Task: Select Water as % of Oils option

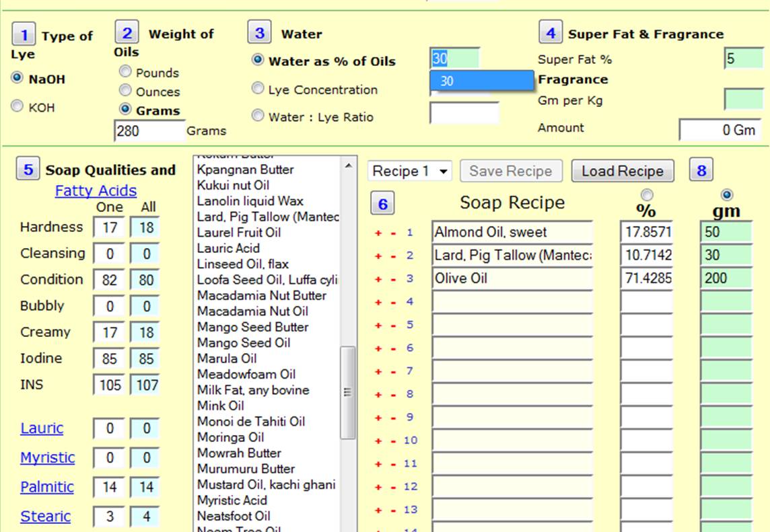Action: tap(258, 59)
